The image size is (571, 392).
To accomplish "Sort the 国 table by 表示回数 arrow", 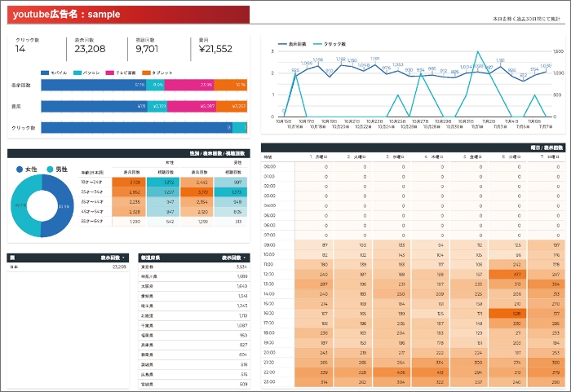I will pos(125,257).
